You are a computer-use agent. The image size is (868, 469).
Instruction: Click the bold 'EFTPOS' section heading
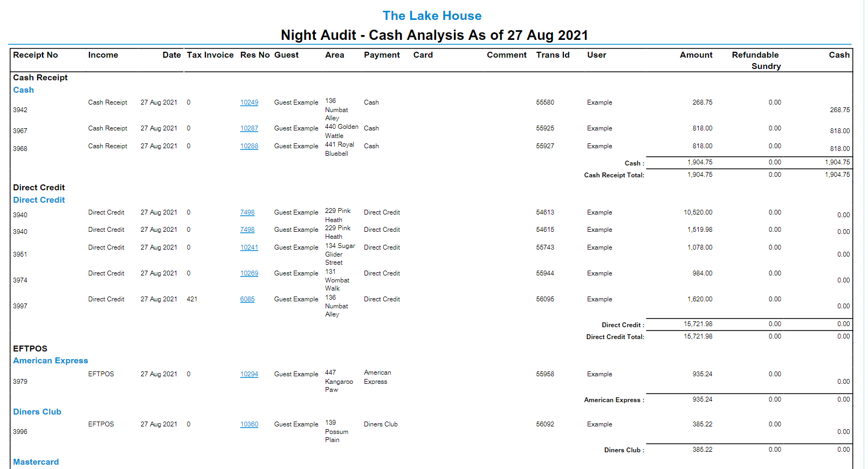(x=30, y=349)
